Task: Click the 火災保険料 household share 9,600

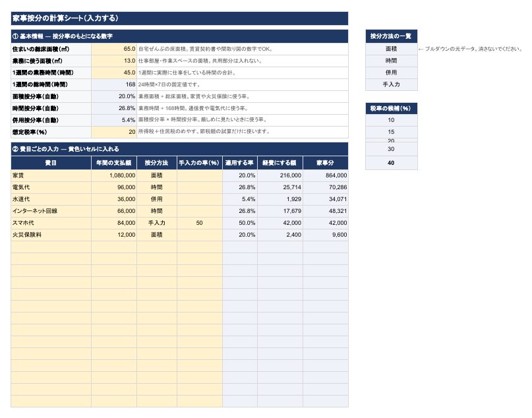Action: click(326, 235)
